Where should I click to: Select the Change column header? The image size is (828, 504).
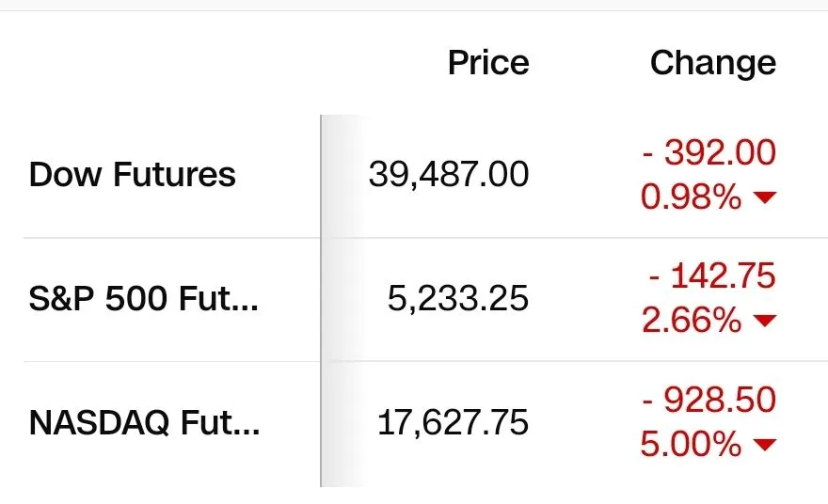(713, 63)
